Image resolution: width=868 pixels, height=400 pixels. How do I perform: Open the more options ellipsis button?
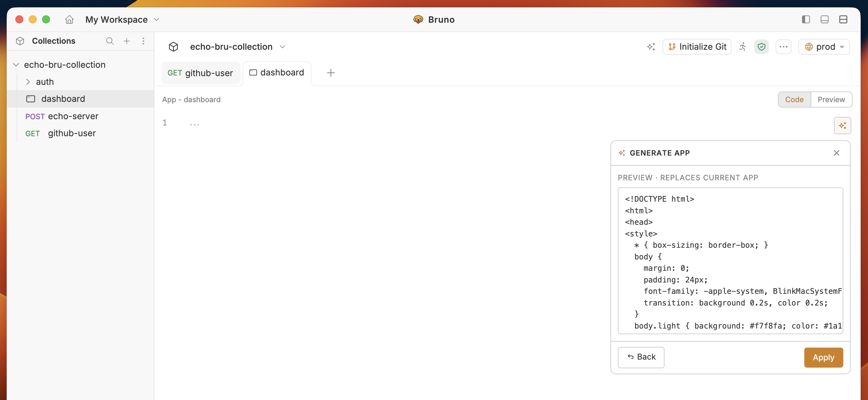point(783,47)
